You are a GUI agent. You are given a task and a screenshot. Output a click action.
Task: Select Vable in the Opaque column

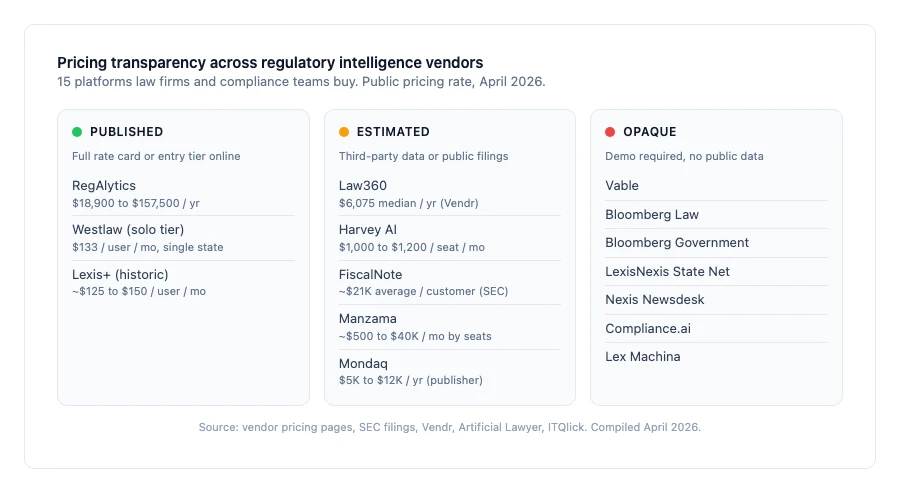pyautogui.click(x=622, y=186)
